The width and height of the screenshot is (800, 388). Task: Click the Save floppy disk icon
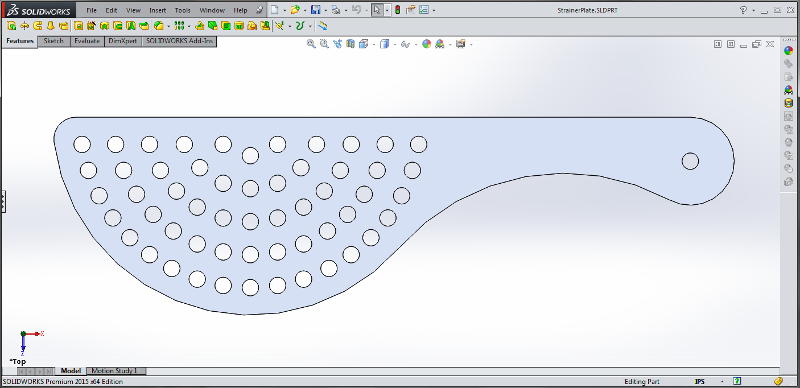[316, 10]
